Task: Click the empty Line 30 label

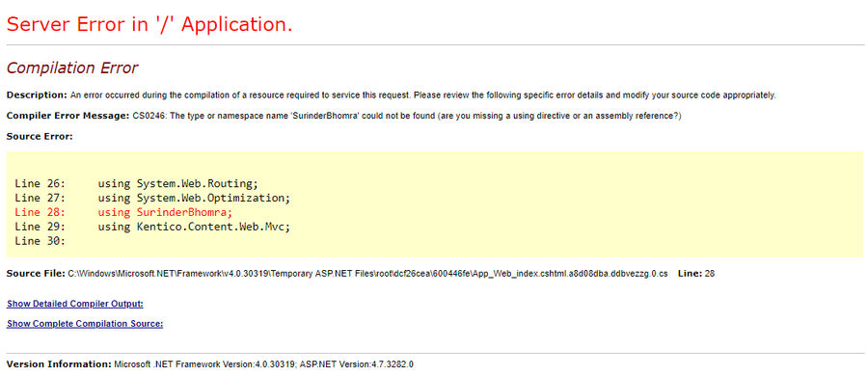Action: 41,240
